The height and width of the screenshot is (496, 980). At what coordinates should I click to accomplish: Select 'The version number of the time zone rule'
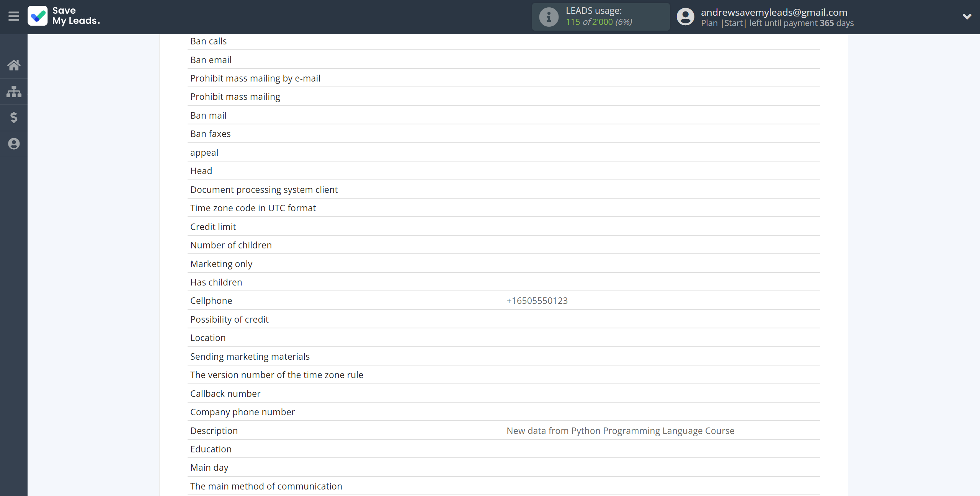503,375
